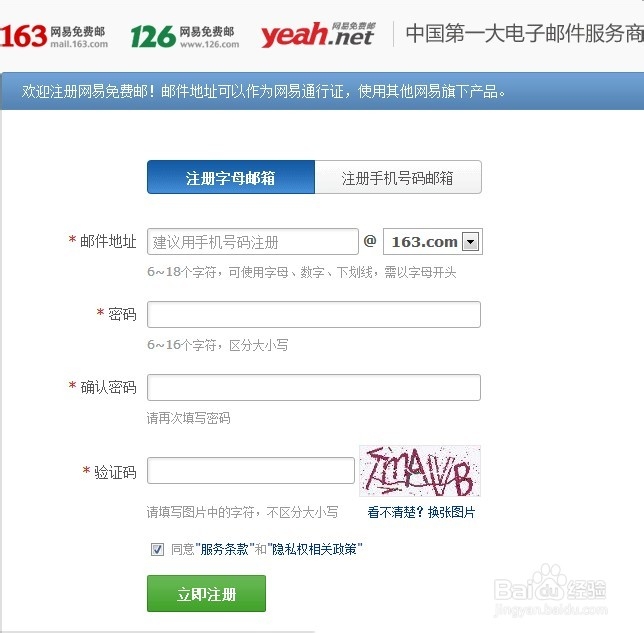Select the 注册字母邮箱 tab
Image resolution: width=644 pixels, height=633 pixels.
pos(231,177)
